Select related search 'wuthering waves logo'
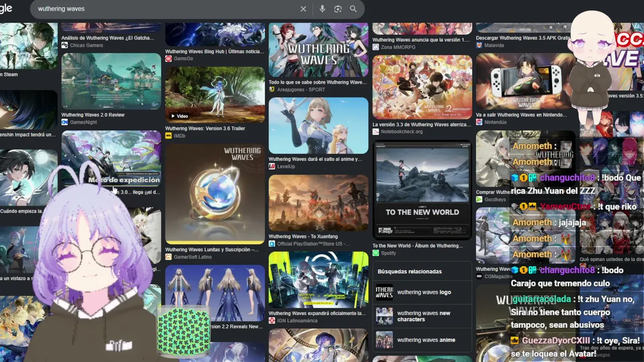 pos(422,292)
